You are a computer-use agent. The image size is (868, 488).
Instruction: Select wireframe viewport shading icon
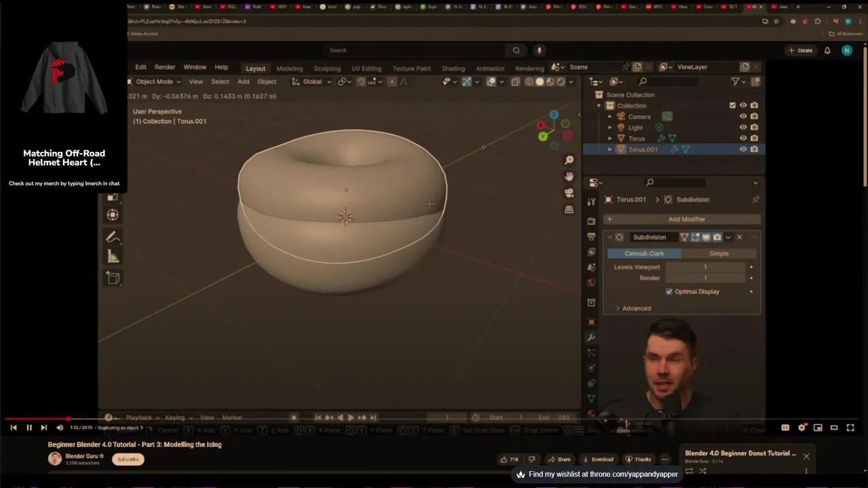coord(530,81)
